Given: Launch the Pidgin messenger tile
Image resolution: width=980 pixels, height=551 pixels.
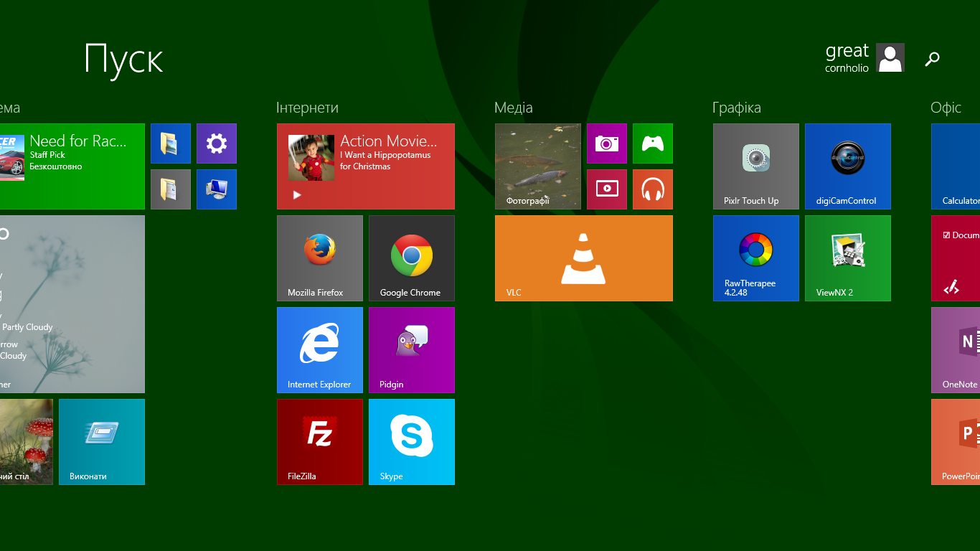Looking at the screenshot, I should click(x=412, y=350).
